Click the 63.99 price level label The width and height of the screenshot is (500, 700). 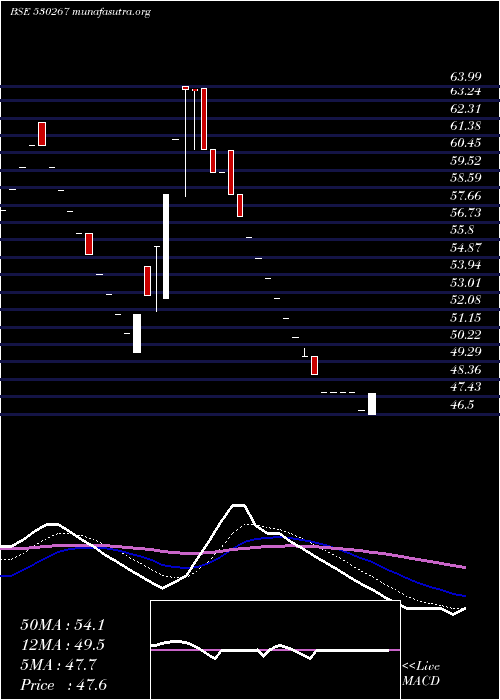pyautogui.click(x=465, y=77)
